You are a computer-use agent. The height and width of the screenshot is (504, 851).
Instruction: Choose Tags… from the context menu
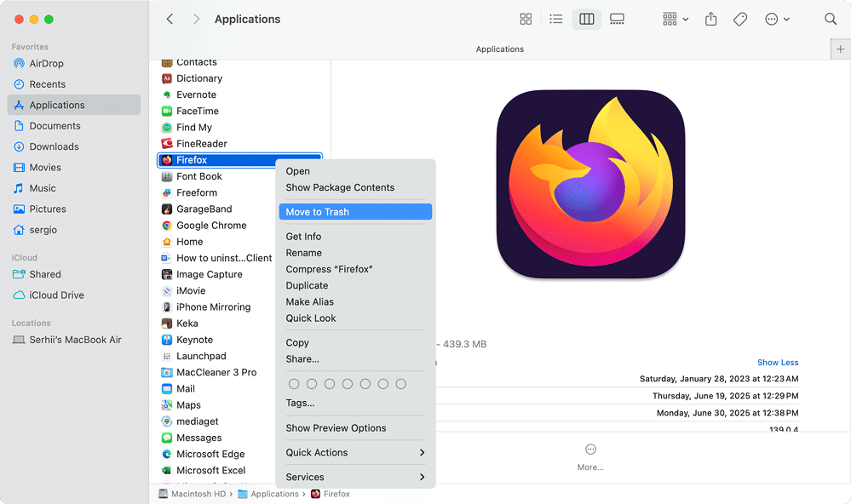tap(355, 403)
